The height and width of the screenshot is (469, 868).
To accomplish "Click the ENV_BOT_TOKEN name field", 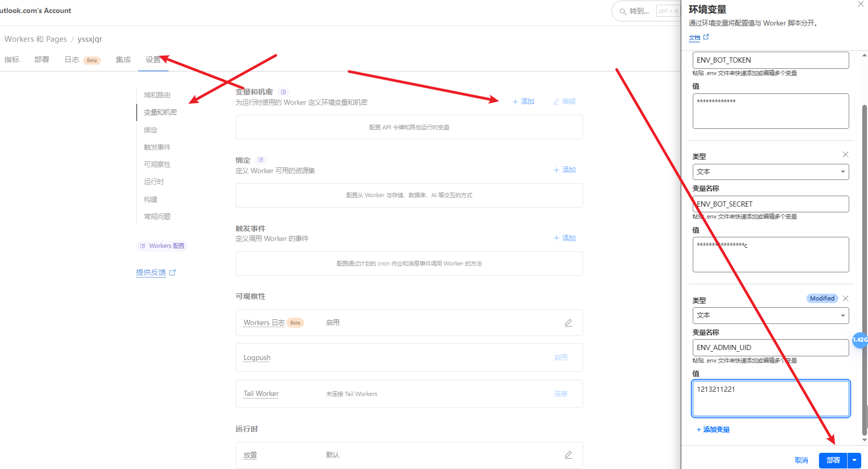I will [770, 60].
